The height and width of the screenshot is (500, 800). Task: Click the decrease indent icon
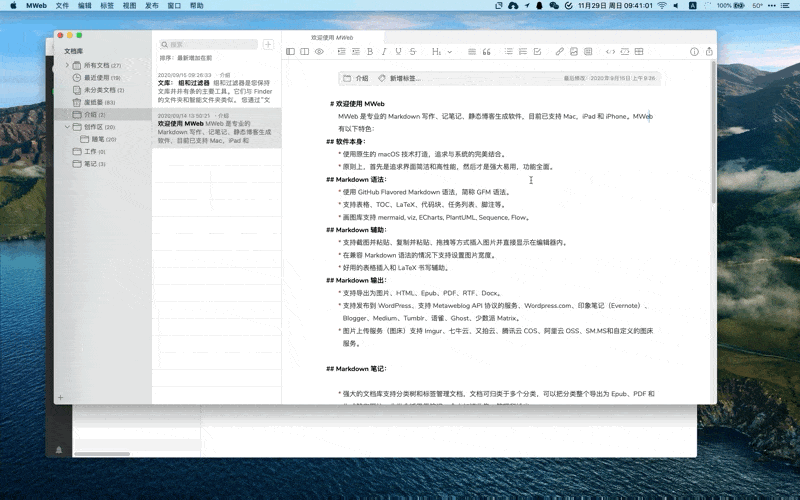point(356,52)
